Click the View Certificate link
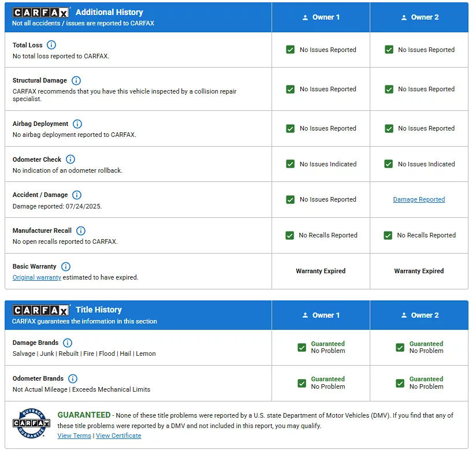 [x=118, y=436]
